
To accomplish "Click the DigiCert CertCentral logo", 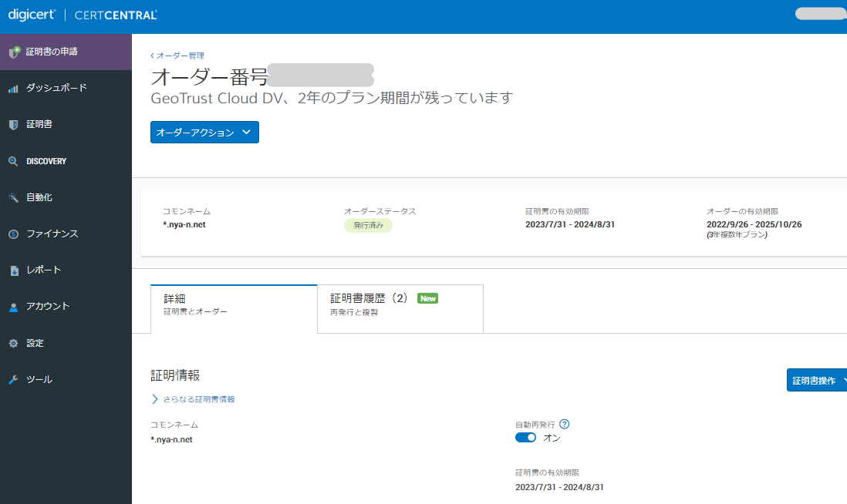I will click(x=83, y=15).
